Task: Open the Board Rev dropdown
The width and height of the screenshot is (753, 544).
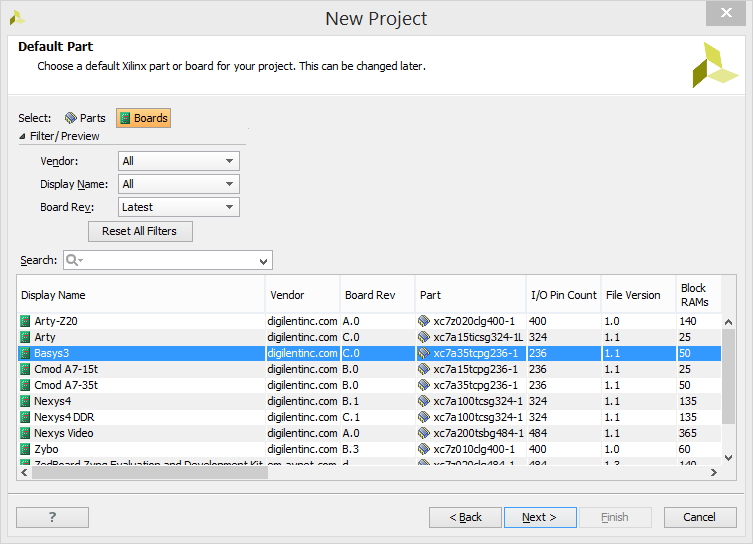Action: pyautogui.click(x=179, y=207)
